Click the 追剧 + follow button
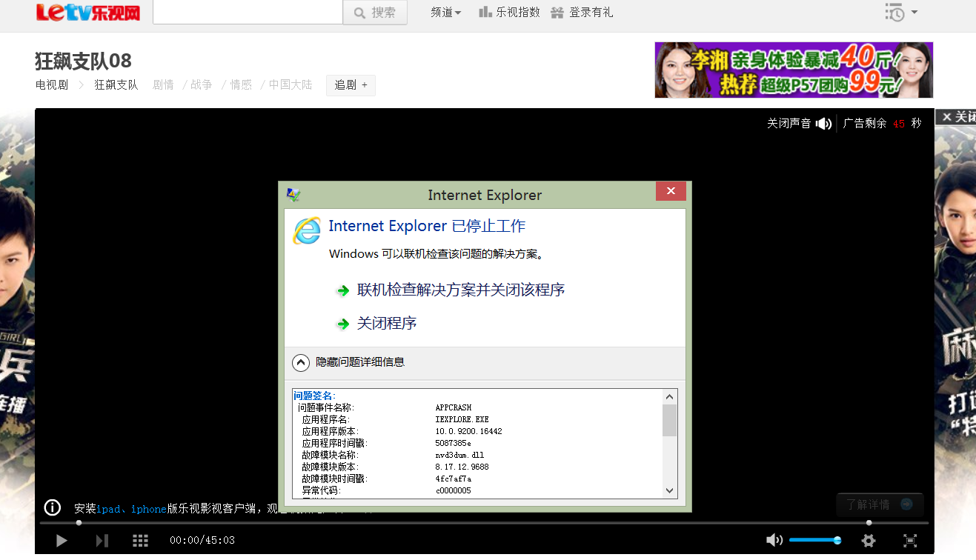976x560 pixels. point(351,85)
